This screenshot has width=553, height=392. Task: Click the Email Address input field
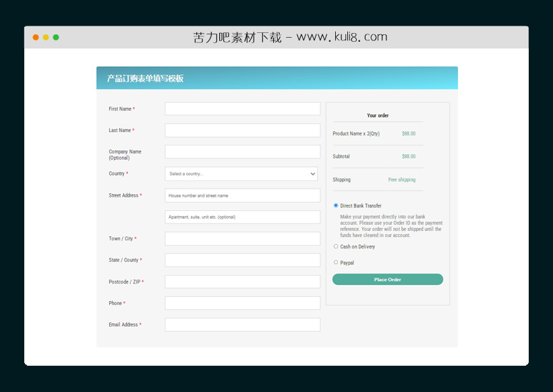coord(242,325)
